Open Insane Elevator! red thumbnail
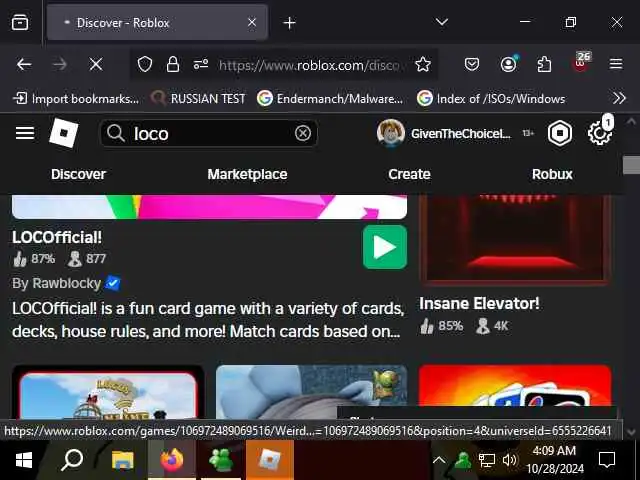 point(515,239)
